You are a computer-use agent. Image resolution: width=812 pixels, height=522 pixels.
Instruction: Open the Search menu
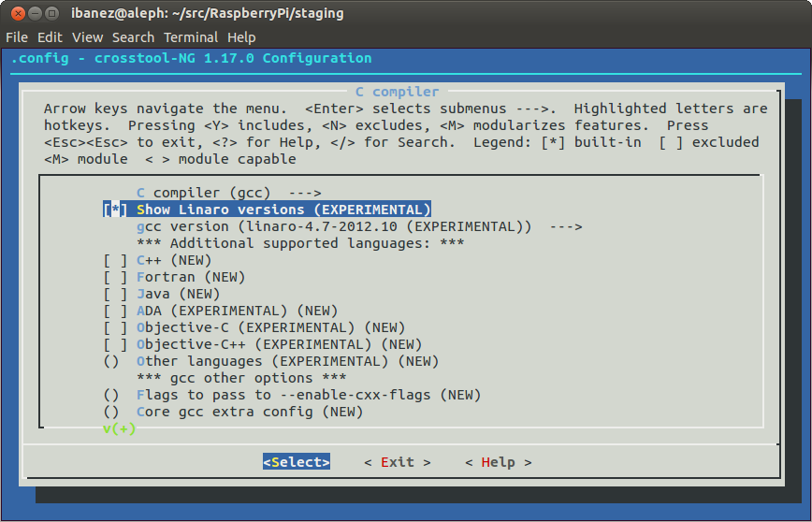click(x=133, y=37)
